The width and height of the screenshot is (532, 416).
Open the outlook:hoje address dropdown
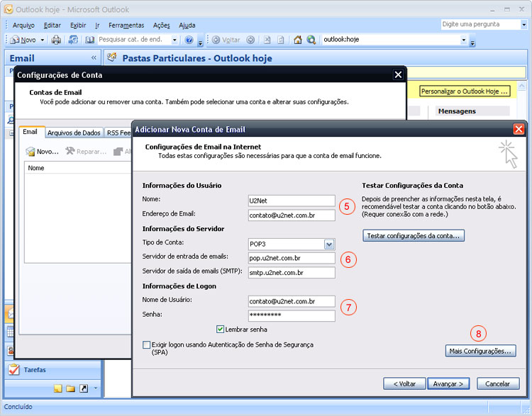coord(463,40)
